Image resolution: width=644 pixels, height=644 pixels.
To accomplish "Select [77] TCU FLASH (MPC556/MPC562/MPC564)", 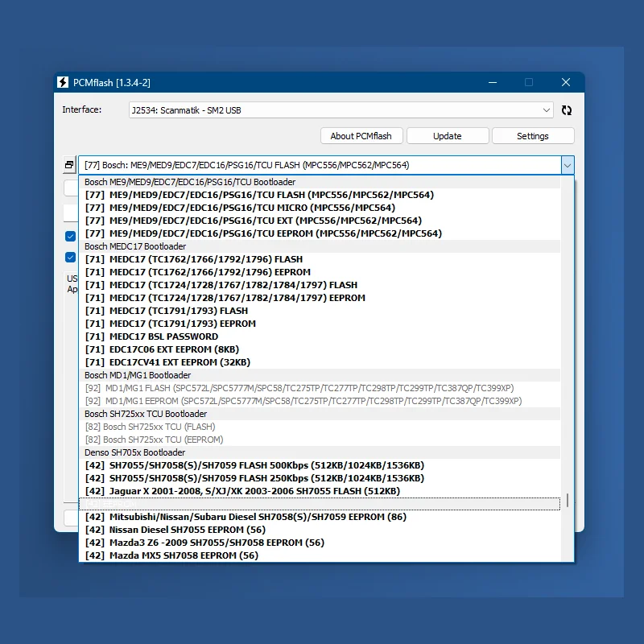I will (320, 195).
